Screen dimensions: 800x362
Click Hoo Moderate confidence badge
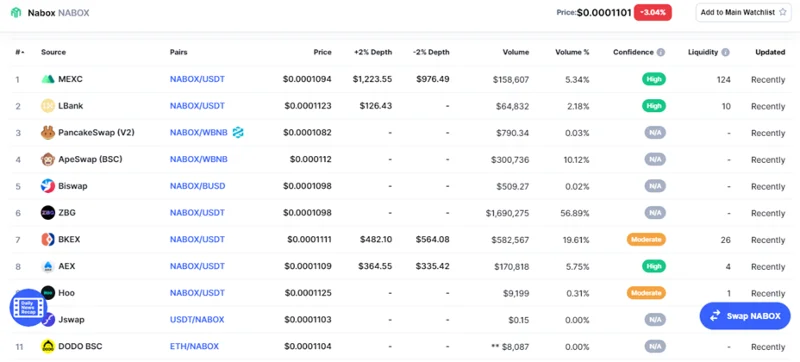(x=646, y=293)
